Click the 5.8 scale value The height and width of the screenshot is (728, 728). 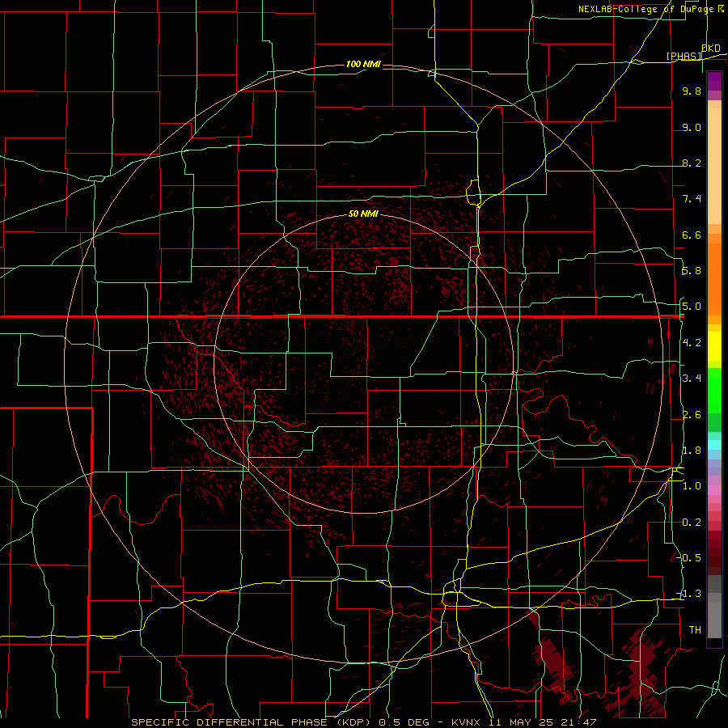point(692,271)
